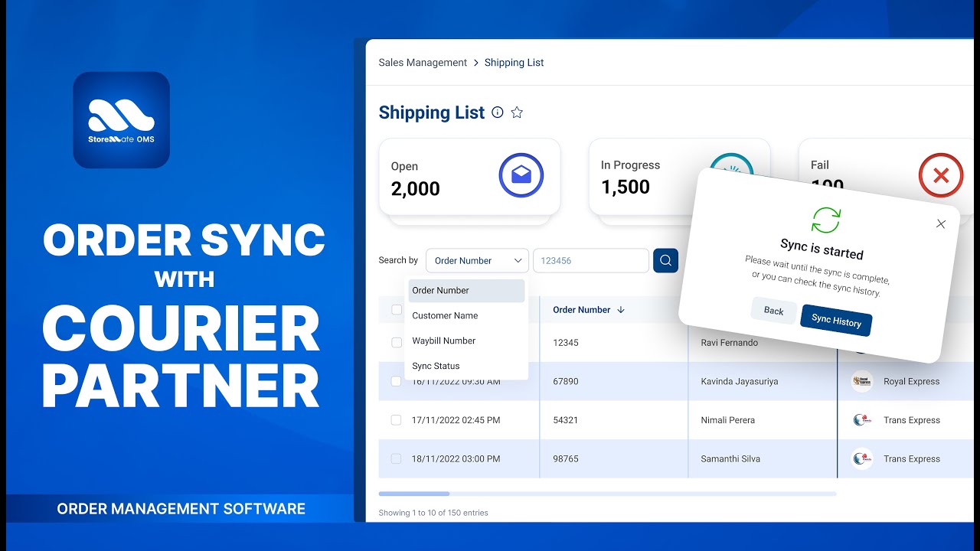
Task: Choose Customer Name from dropdown list
Action: pyautogui.click(x=466, y=315)
